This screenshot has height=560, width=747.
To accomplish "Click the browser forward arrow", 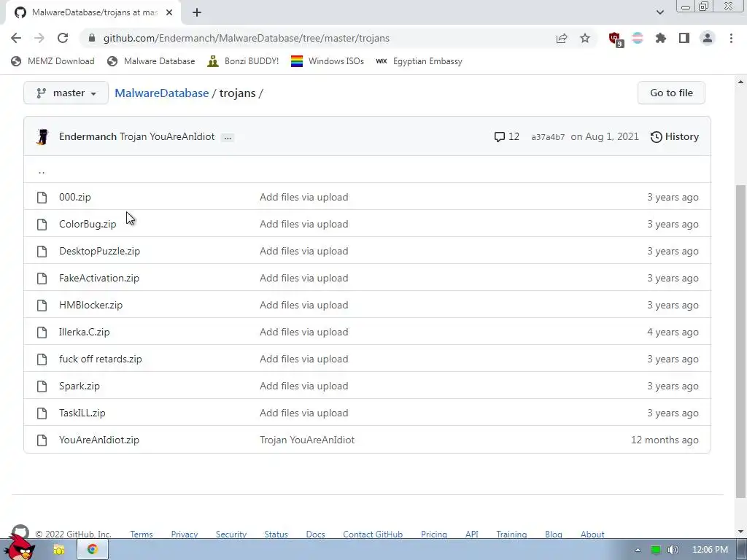I will pyautogui.click(x=39, y=38).
